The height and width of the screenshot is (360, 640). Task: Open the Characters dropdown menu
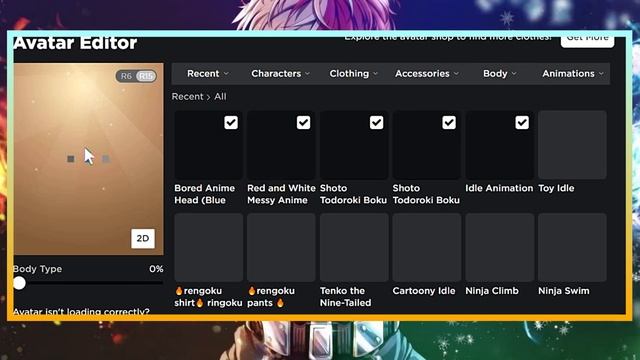click(280, 73)
